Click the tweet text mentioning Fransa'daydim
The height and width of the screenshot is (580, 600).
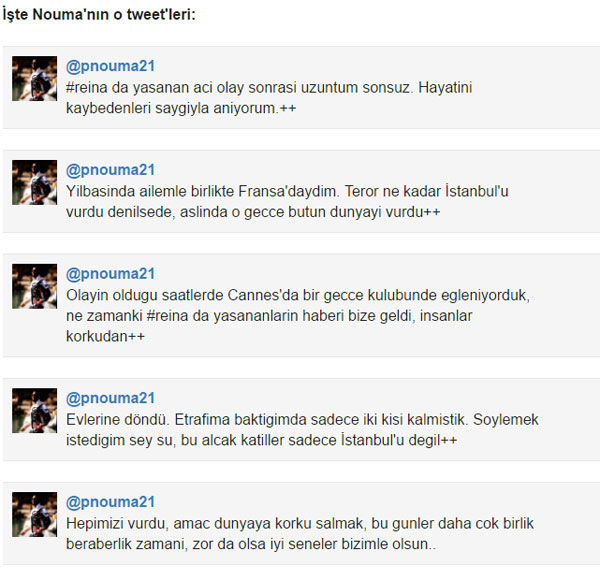click(287, 202)
